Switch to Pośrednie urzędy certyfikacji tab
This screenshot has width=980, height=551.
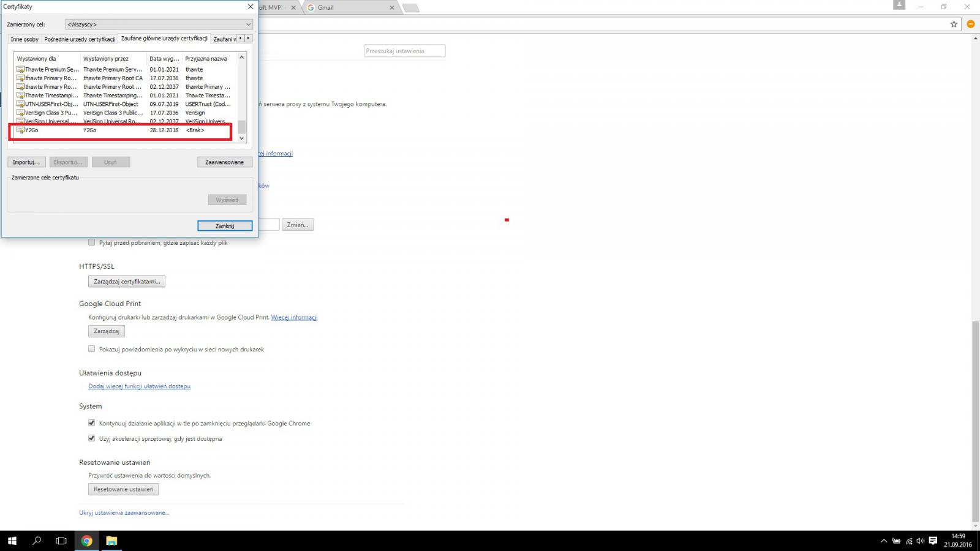click(x=80, y=39)
